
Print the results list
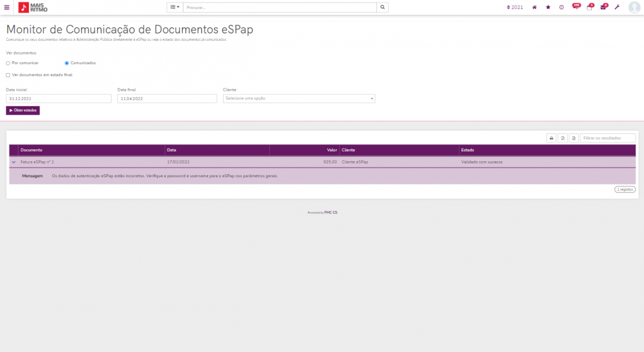coord(552,138)
